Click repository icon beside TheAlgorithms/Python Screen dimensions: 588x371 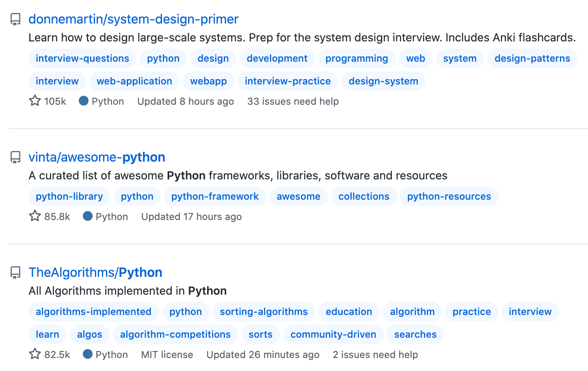(15, 273)
